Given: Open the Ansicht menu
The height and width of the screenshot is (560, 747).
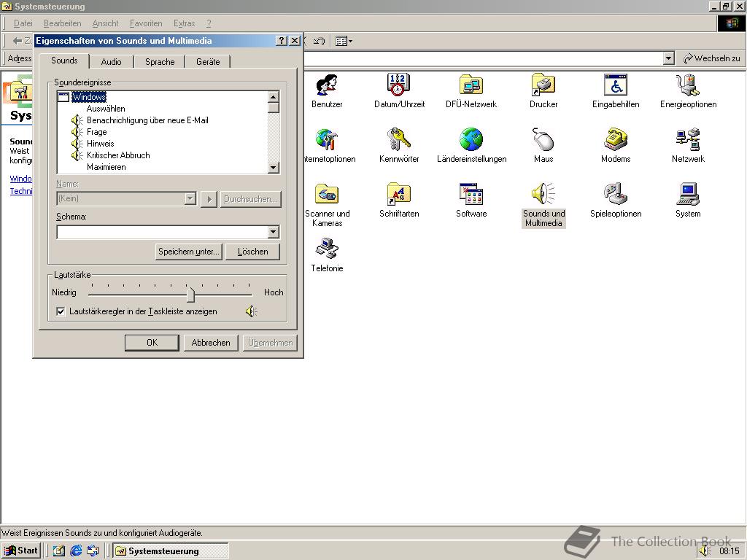Looking at the screenshot, I should (x=105, y=23).
